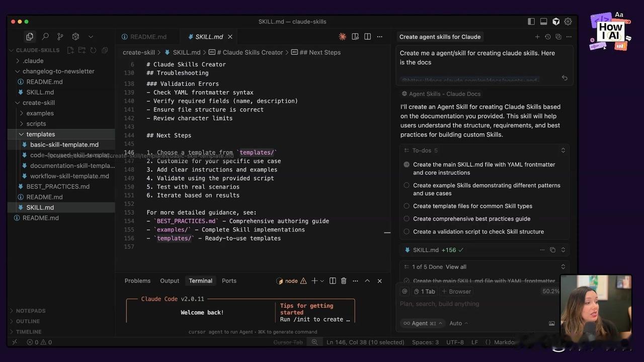Refresh the Explorer file tree
The width and height of the screenshot is (644, 362).
point(93,50)
